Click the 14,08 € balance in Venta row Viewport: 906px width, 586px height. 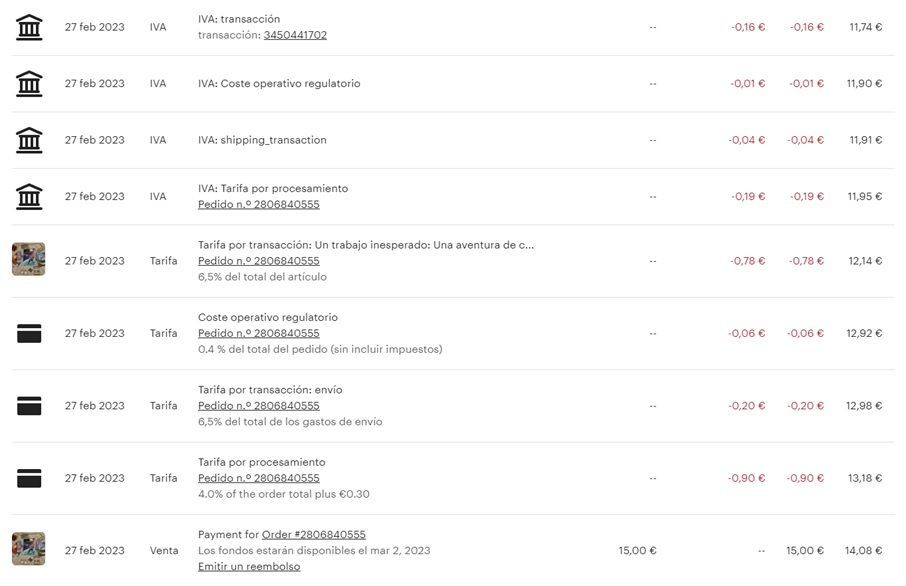tap(864, 551)
